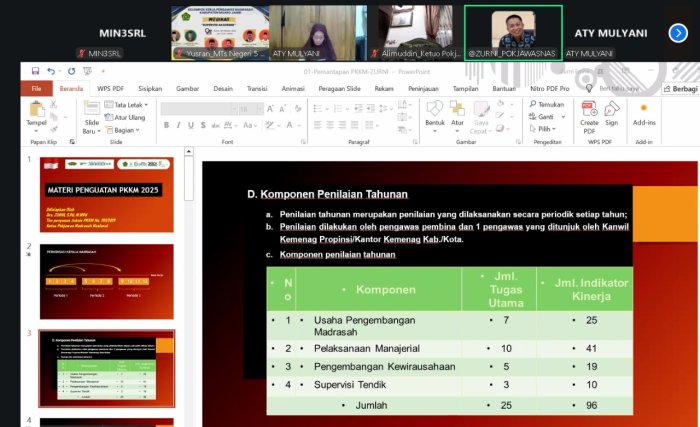
Task: Open Peninjauan tab
Action: coord(423,88)
